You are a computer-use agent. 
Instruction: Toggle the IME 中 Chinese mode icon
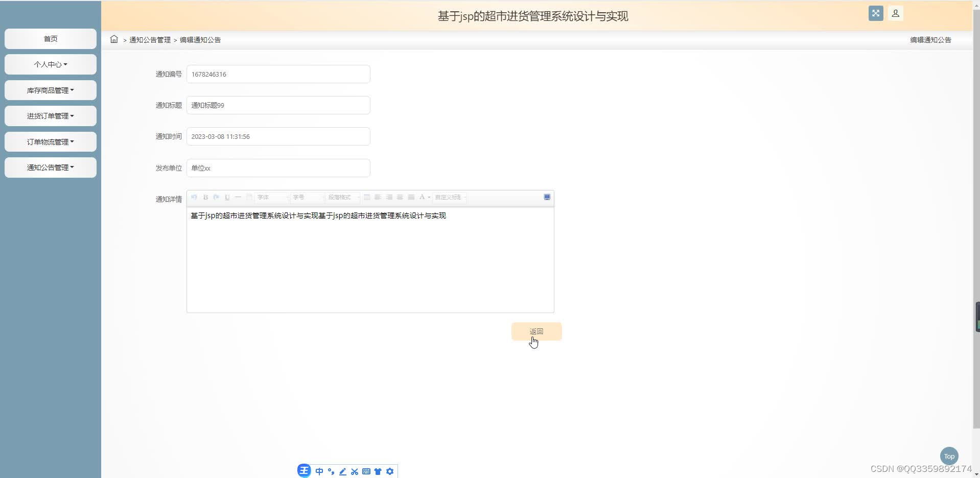[x=319, y=471]
